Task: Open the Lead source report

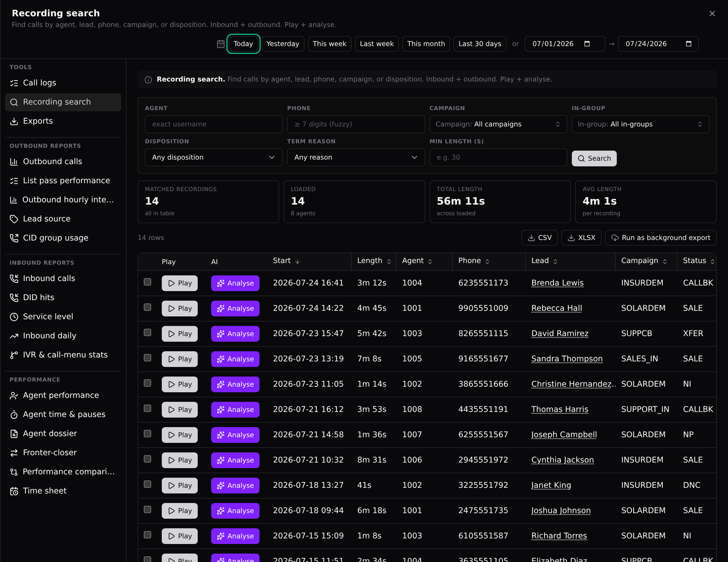Action: coord(63,219)
